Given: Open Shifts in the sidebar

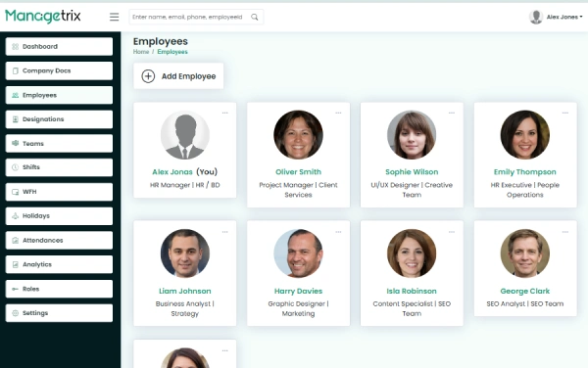Looking at the screenshot, I should [59, 167].
